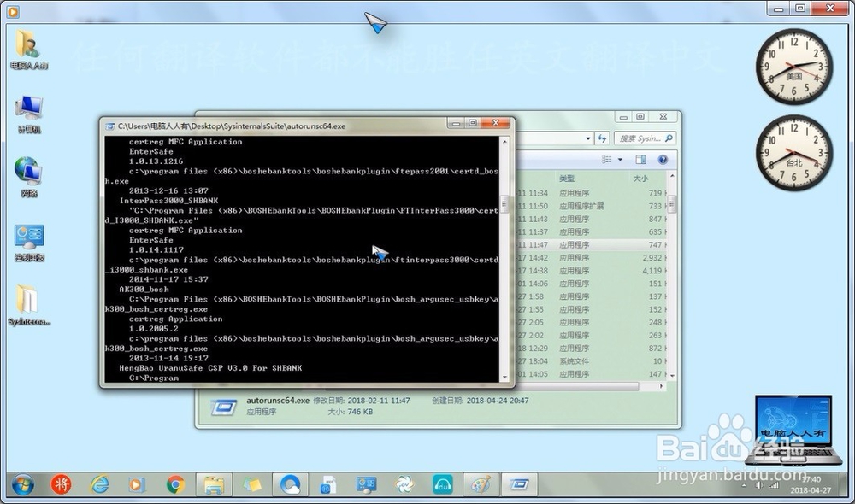The image size is (855, 504).
Task: Click the Explorer vertical scrollbar thumb
Action: (672, 204)
